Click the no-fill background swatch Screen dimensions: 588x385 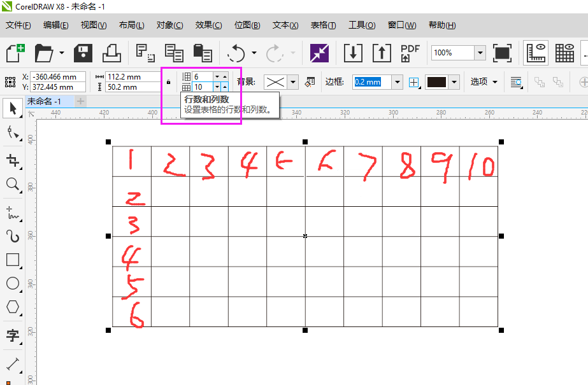click(x=275, y=82)
